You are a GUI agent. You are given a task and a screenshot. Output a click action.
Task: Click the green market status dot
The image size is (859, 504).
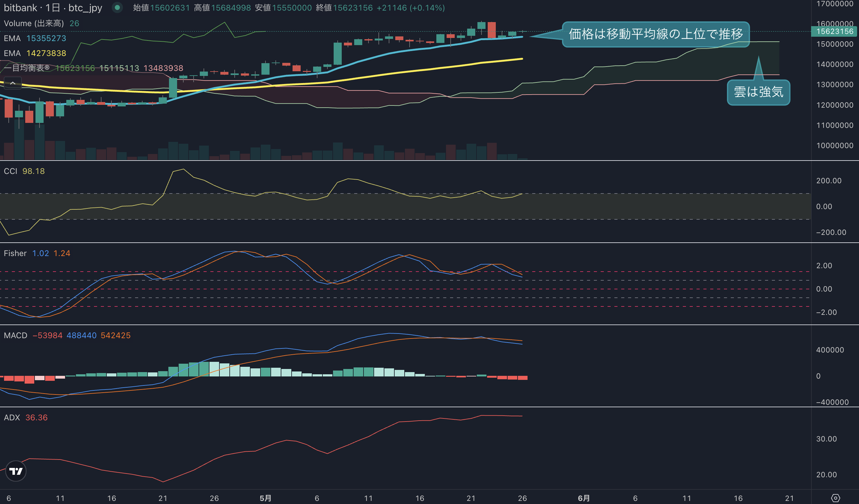[x=117, y=7]
